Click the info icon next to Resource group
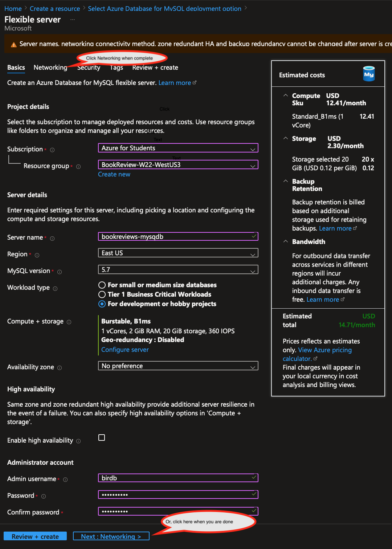The height and width of the screenshot is (549, 392). point(78,167)
